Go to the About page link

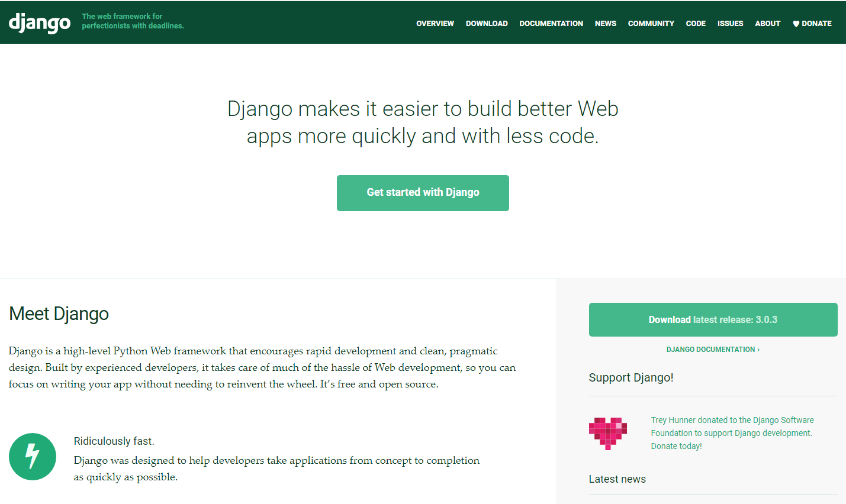768,24
